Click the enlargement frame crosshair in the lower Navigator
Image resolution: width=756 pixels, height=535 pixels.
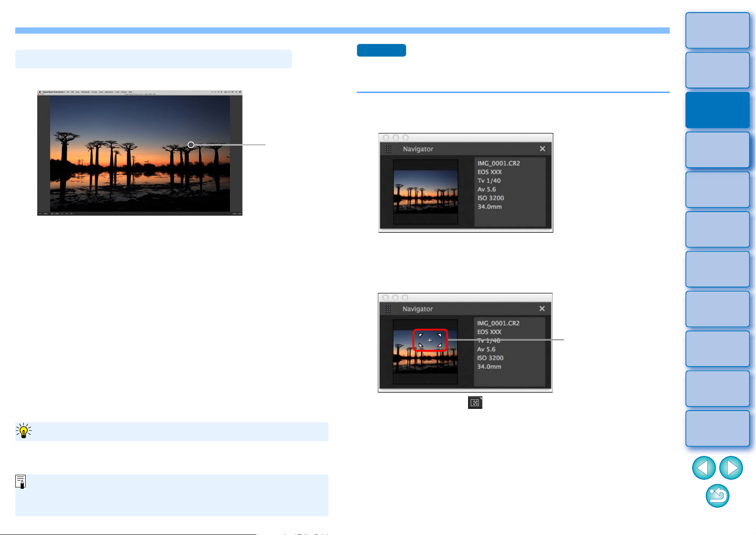(x=430, y=340)
